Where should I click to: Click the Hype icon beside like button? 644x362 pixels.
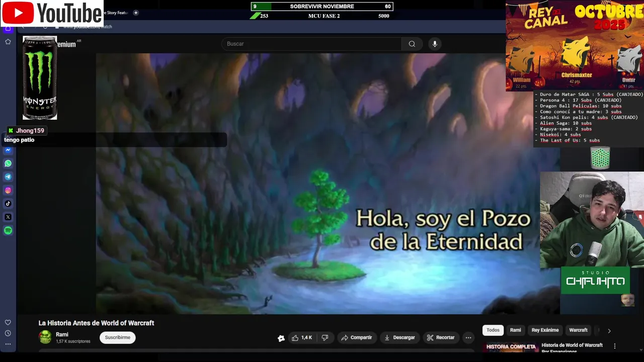(x=281, y=338)
